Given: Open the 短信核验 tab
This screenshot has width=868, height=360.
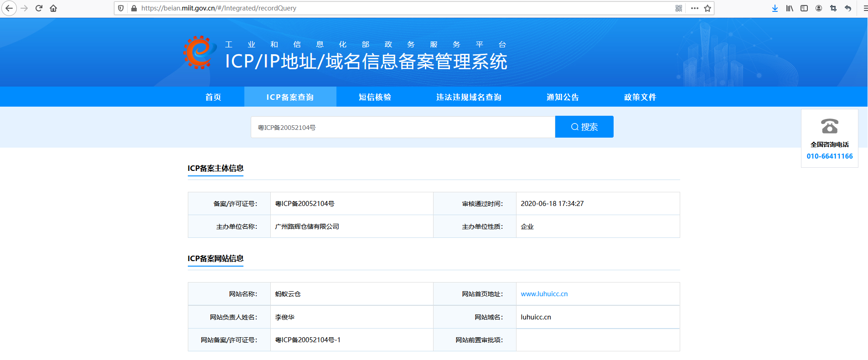Looking at the screenshot, I should click(375, 97).
